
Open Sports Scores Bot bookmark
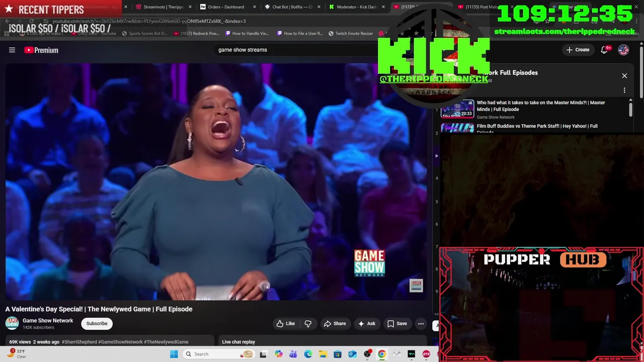tap(144, 34)
